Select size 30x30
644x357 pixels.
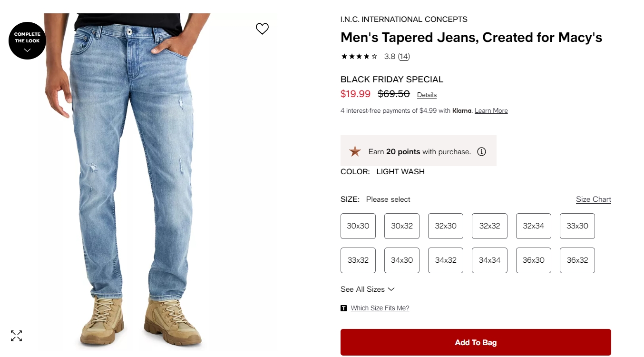358,226
